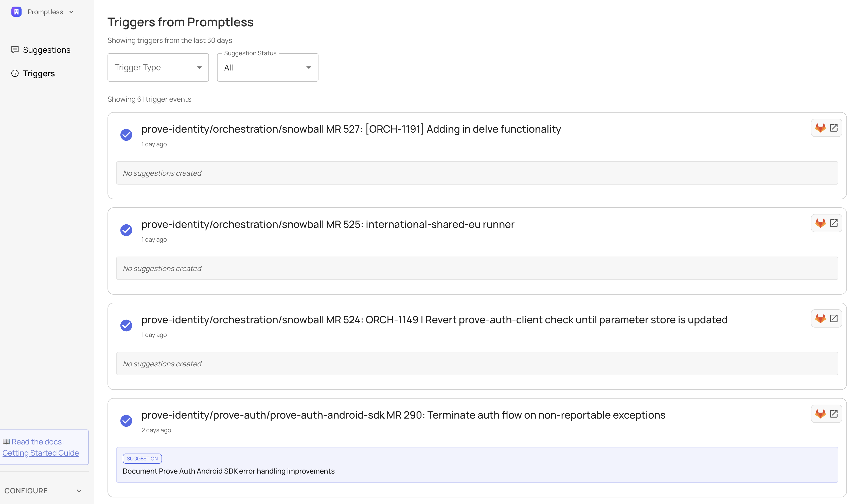Open external link on the MR 290 card
The image size is (853, 504).
coord(834,414)
